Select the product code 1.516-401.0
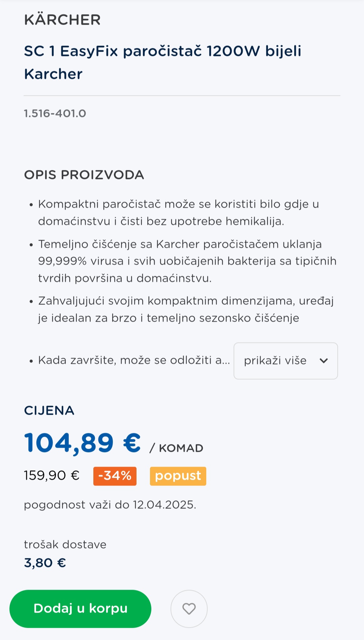Screen dimensions: 364x640 pos(55,113)
